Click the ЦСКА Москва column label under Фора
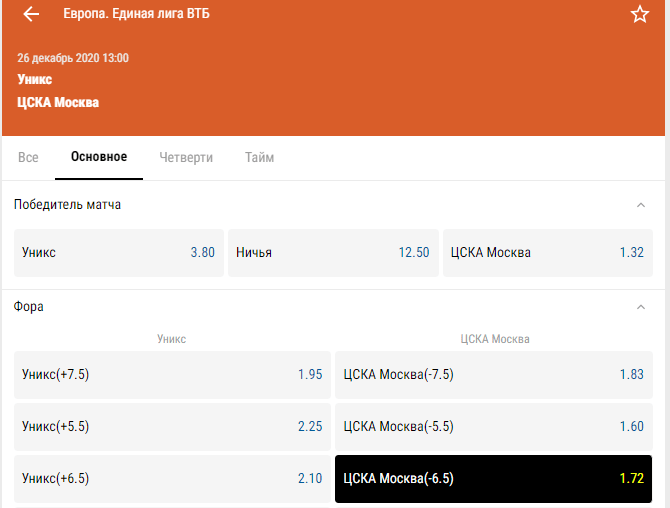 click(495, 339)
